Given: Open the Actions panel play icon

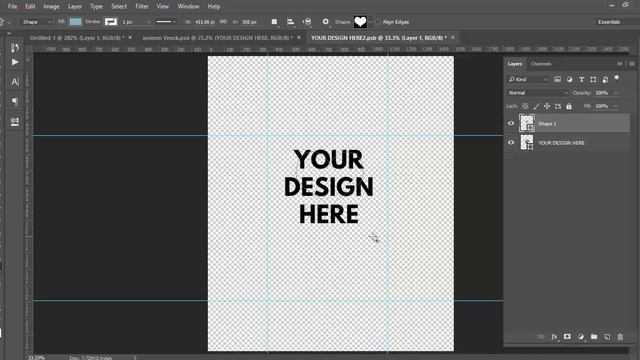Looking at the screenshot, I should point(15,62).
